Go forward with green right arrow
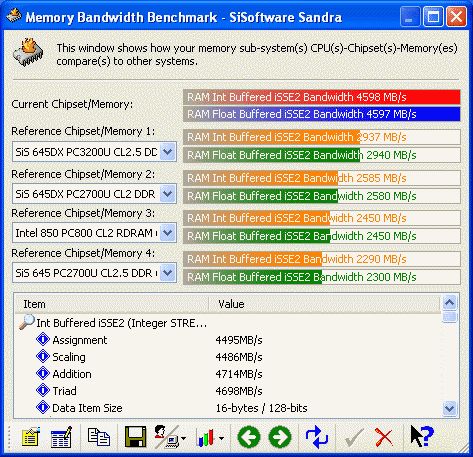Viewport: 473px width, 457px height. pyautogui.click(x=280, y=437)
